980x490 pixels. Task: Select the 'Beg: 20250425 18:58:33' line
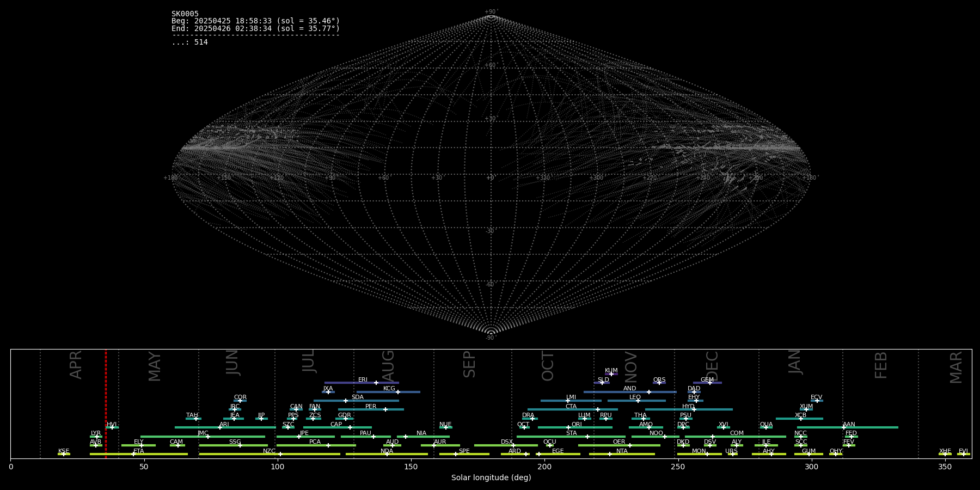click(255, 21)
